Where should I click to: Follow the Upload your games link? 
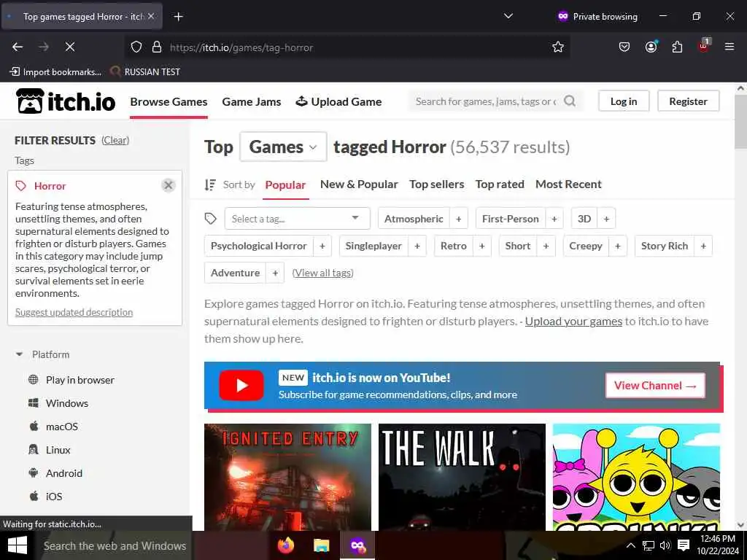pyautogui.click(x=573, y=322)
